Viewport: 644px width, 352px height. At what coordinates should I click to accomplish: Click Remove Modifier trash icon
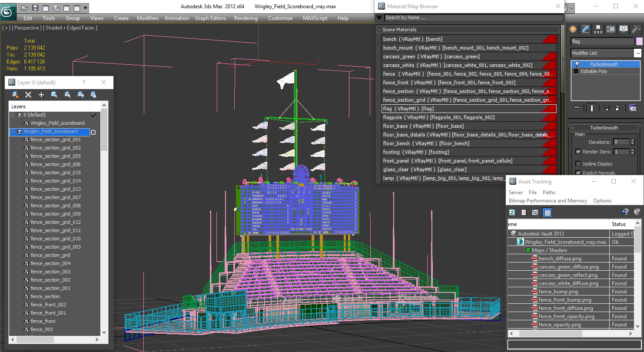(617, 108)
